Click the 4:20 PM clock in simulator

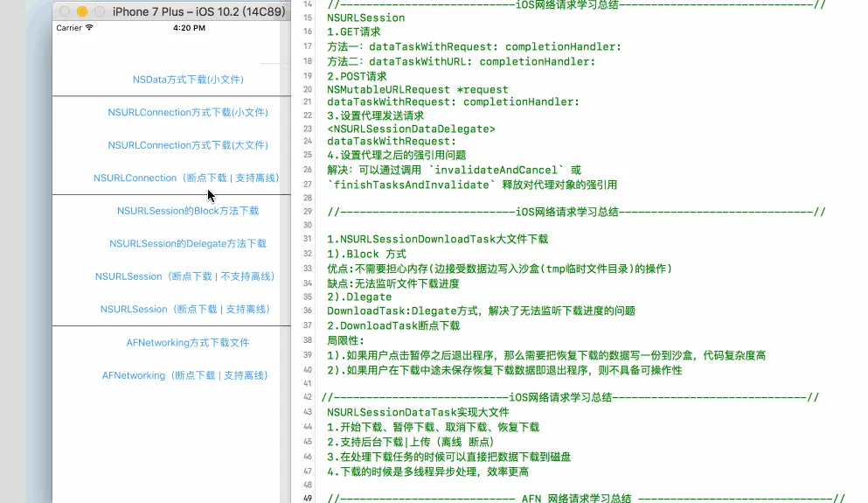(x=189, y=28)
